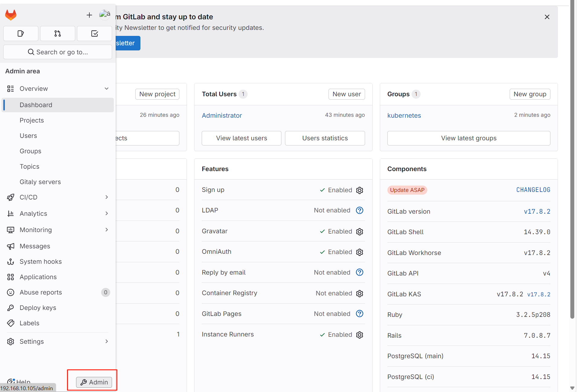Click the GitLab fox logo
The height and width of the screenshot is (392, 577).
tap(11, 15)
